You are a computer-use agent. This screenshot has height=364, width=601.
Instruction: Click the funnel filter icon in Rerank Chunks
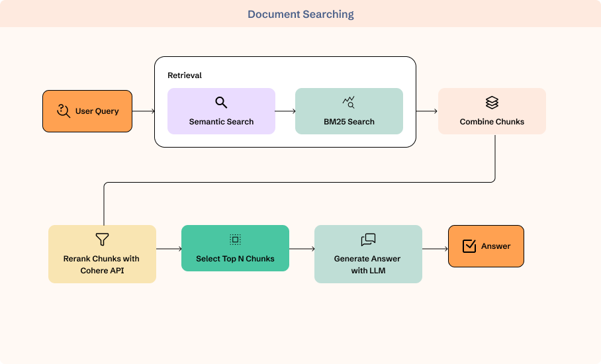pos(102,240)
